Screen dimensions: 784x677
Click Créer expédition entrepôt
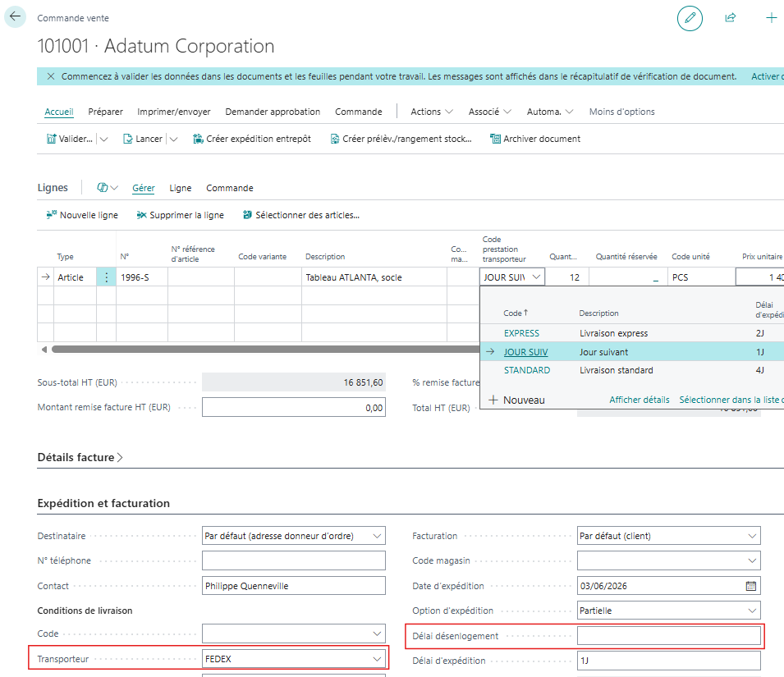click(252, 139)
